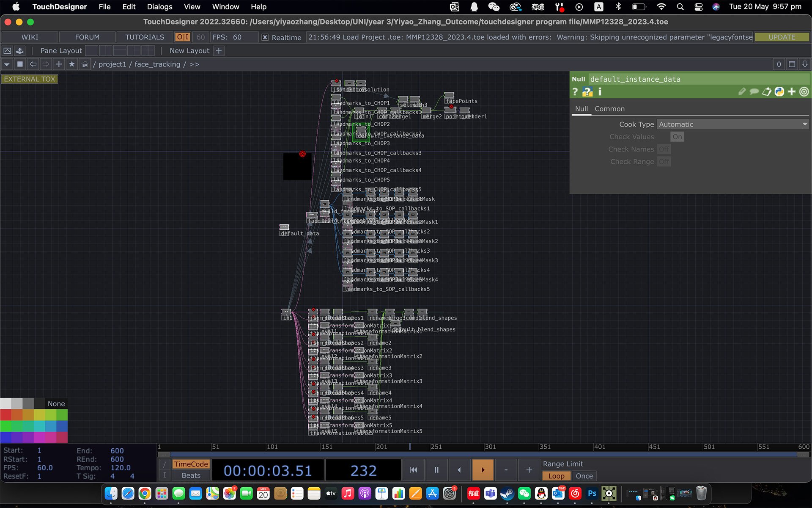Open the Edit menu
The image size is (812, 508).
click(129, 7)
